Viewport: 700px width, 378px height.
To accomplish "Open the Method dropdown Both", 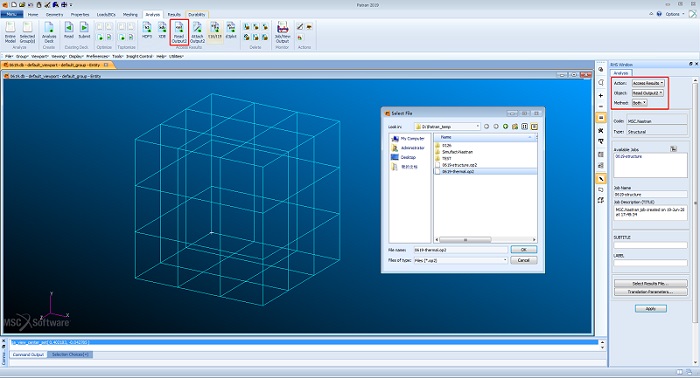I will point(639,103).
